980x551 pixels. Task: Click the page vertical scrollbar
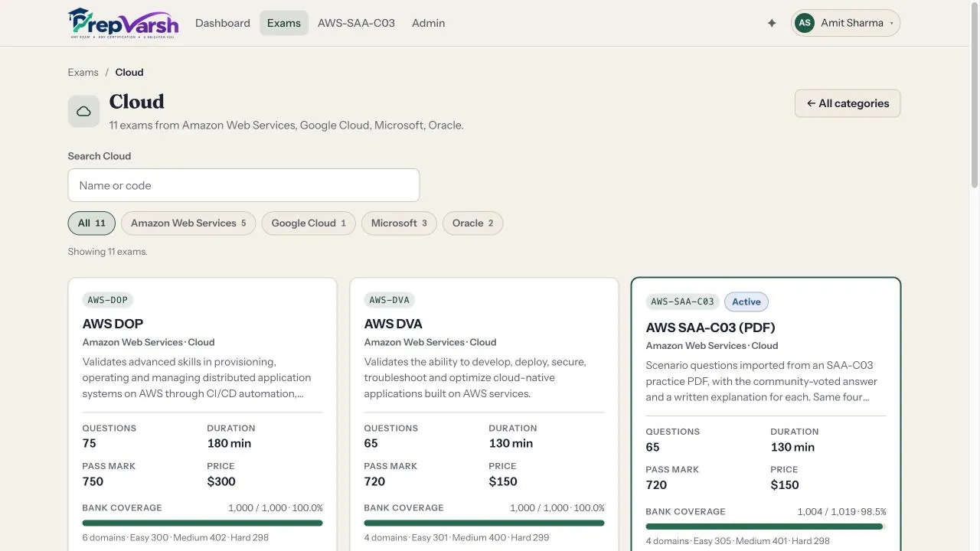[x=975, y=96]
